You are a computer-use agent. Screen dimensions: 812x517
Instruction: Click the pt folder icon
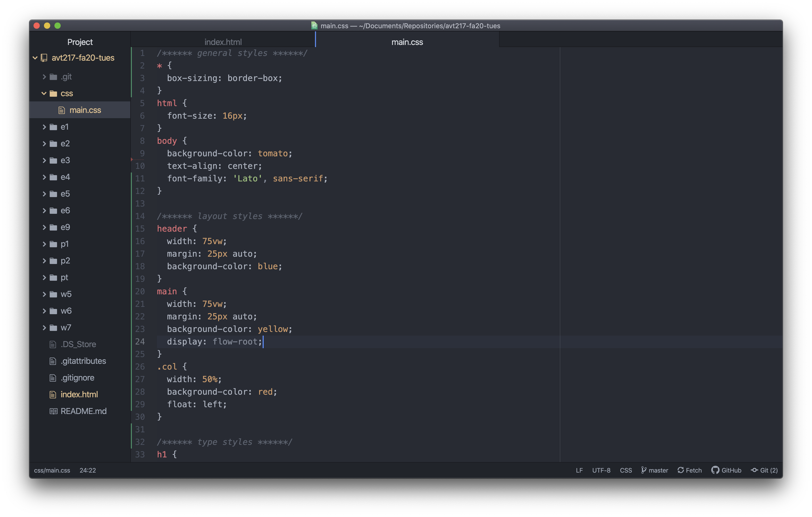click(x=53, y=277)
